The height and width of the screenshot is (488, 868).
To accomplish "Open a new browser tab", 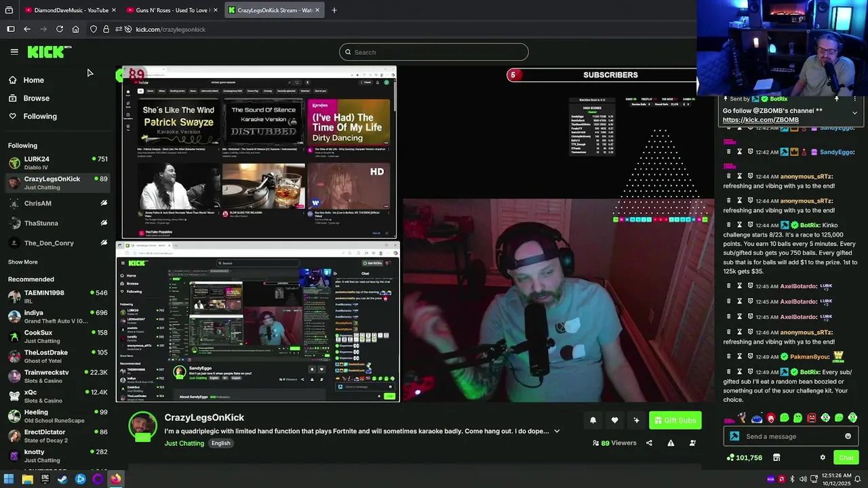I will coord(334,10).
